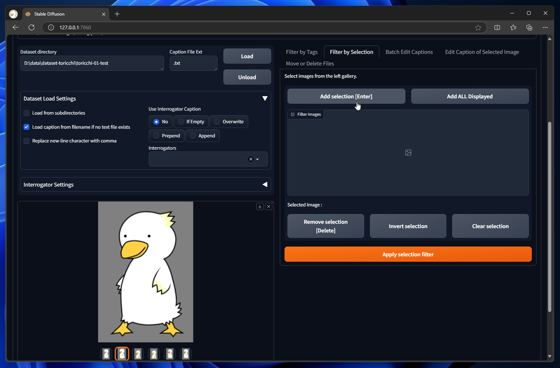This screenshot has width=560, height=368.
Task: Focus the Caption File Ext field
Action: [194, 63]
